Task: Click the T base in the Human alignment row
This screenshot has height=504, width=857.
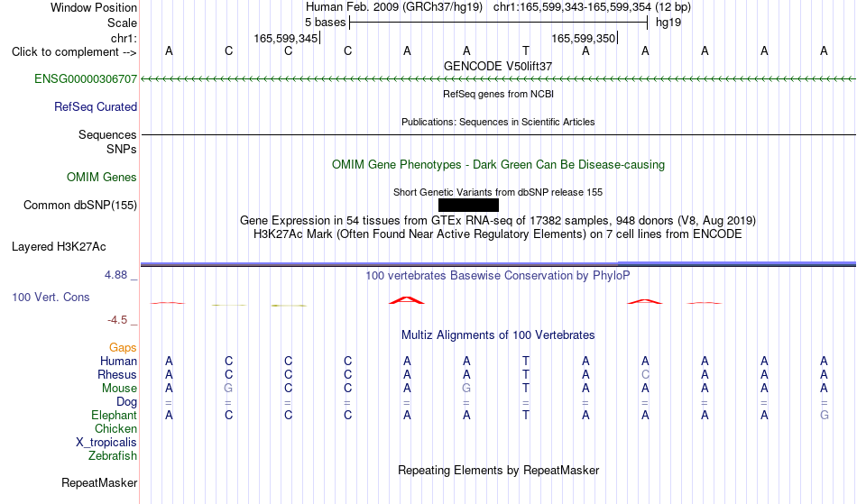Action: 526,362
